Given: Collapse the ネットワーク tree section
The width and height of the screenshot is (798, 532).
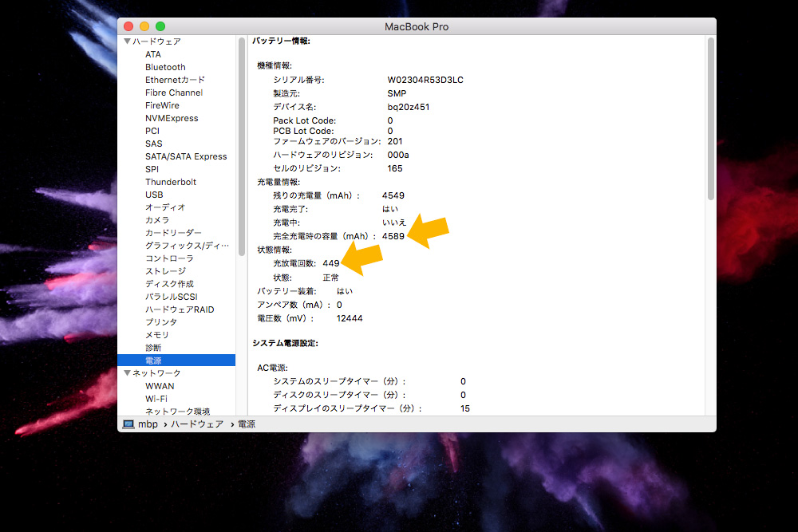Looking at the screenshot, I should [x=127, y=372].
